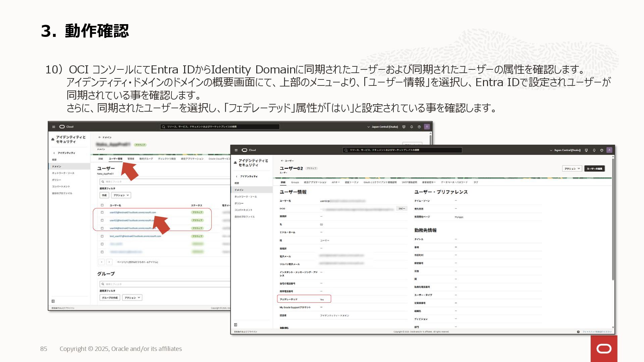644x362 pixels.
Task: Select ポリシー in back window sidebar
Action: pyautogui.click(x=56, y=180)
